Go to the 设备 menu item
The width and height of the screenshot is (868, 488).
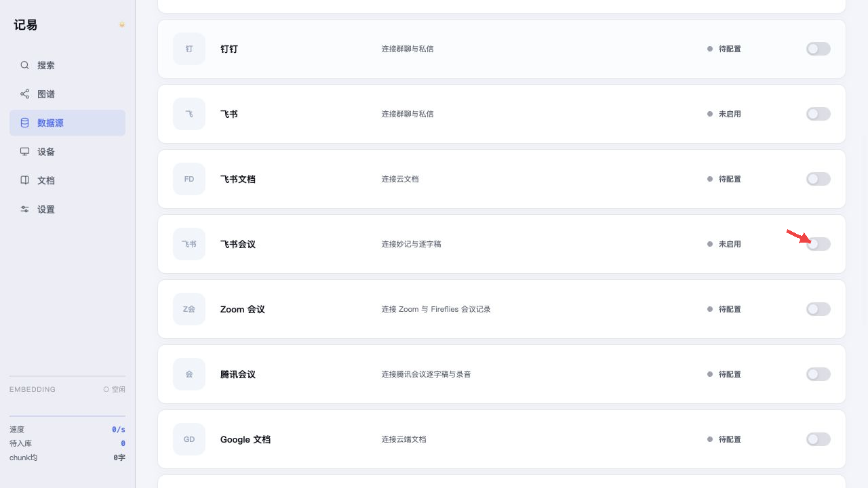coord(67,152)
